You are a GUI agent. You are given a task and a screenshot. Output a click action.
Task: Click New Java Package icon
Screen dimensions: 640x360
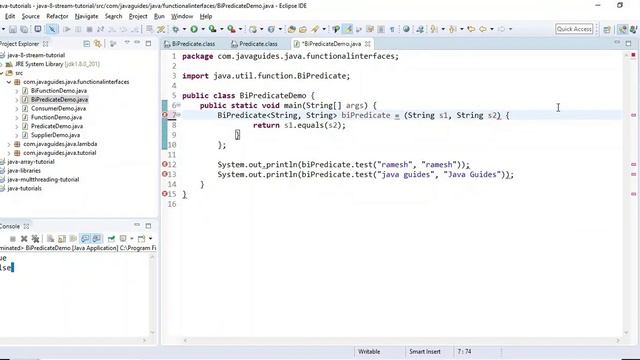253,29
